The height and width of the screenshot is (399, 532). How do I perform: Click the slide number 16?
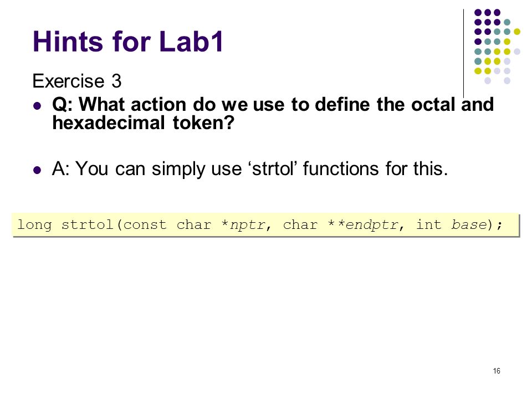coord(497,371)
